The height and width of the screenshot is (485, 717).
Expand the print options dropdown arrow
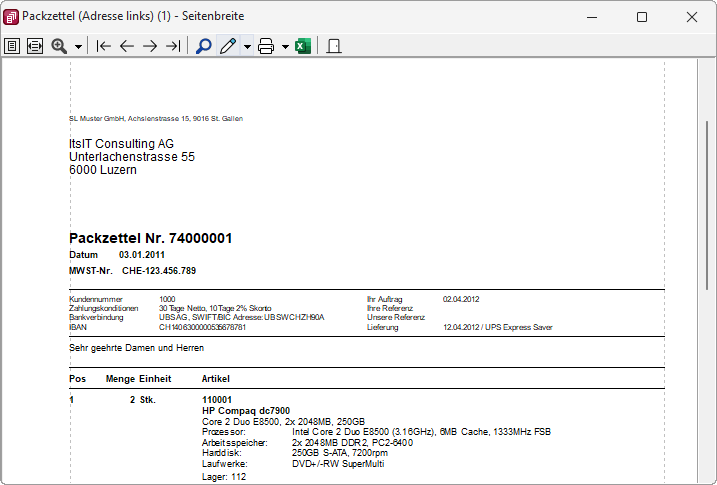[x=285, y=46]
